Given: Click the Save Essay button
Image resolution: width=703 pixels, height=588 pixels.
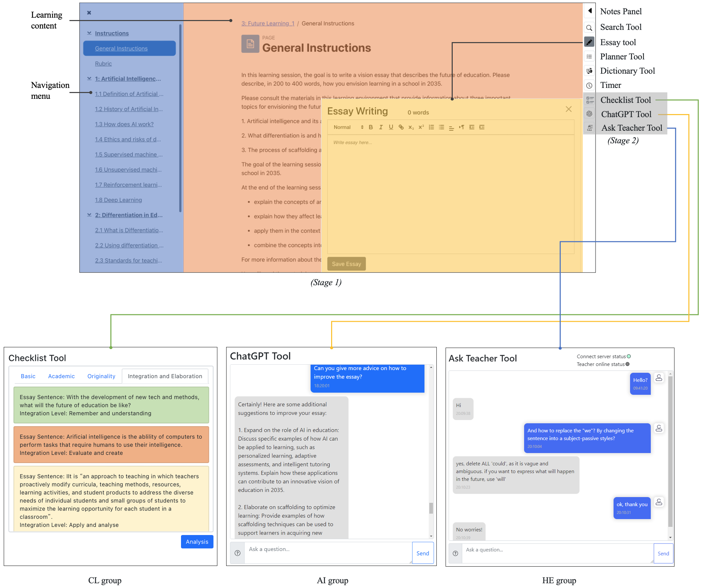Looking at the screenshot, I should tap(346, 264).
